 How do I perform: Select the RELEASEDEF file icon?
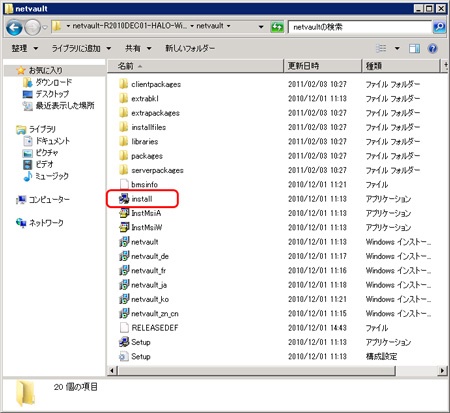[124, 328]
